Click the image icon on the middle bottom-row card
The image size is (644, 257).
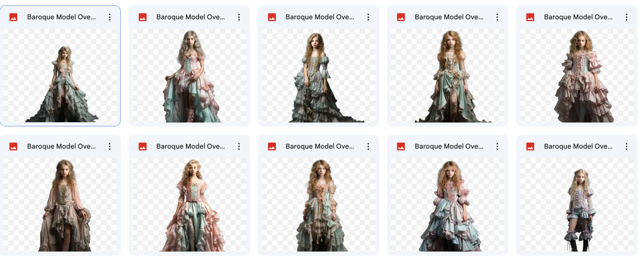[272, 146]
